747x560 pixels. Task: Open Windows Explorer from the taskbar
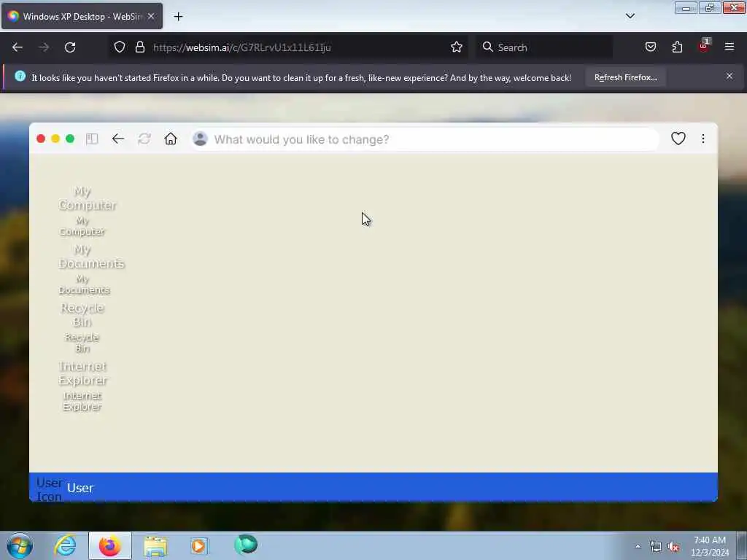coord(155,546)
